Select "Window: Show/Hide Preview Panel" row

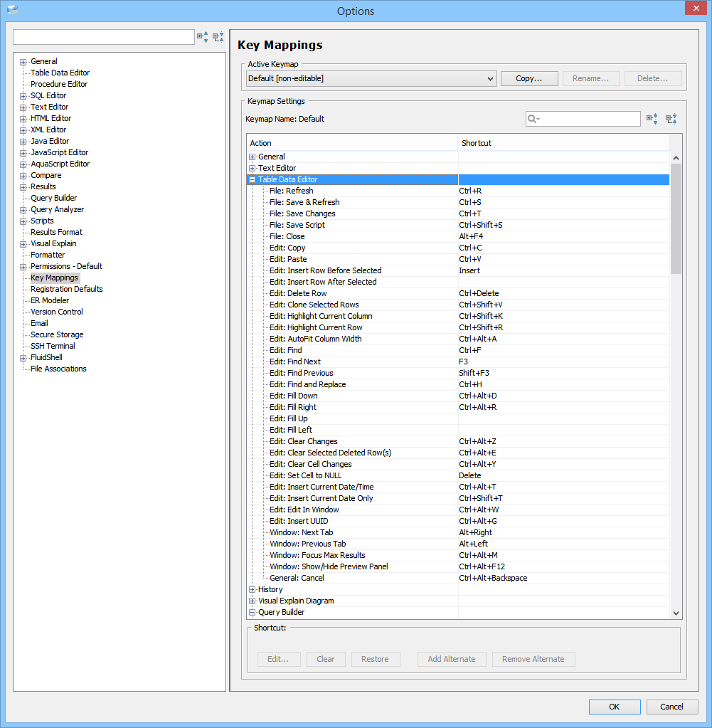(458, 566)
